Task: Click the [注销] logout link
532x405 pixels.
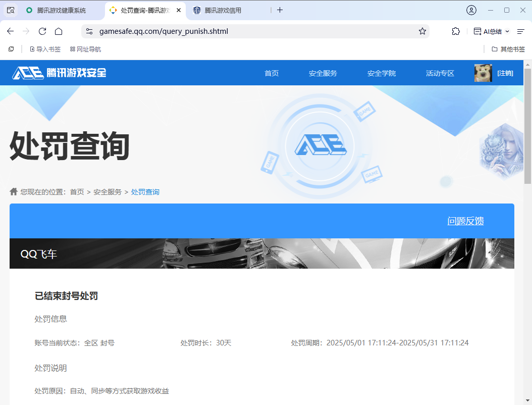Action: point(505,73)
